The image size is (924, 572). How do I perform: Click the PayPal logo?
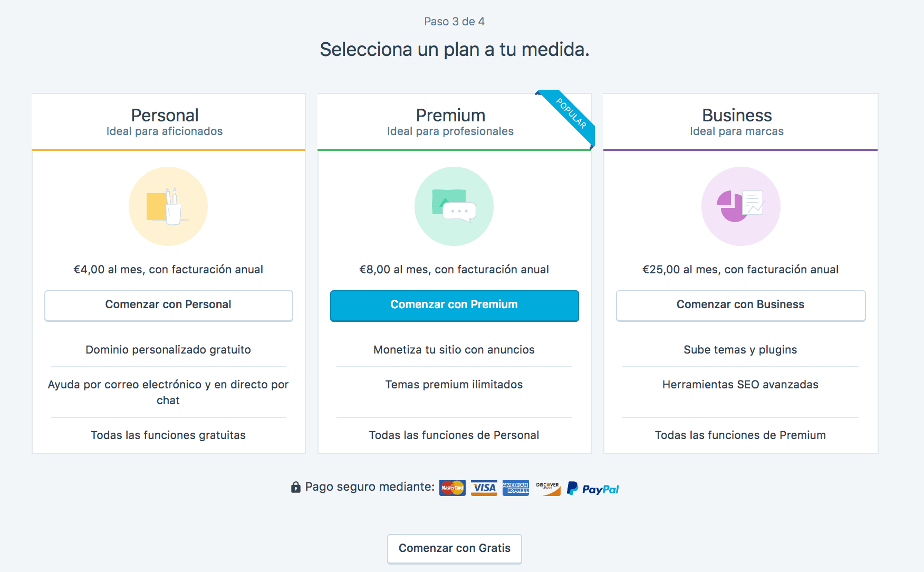click(x=593, y=489)
